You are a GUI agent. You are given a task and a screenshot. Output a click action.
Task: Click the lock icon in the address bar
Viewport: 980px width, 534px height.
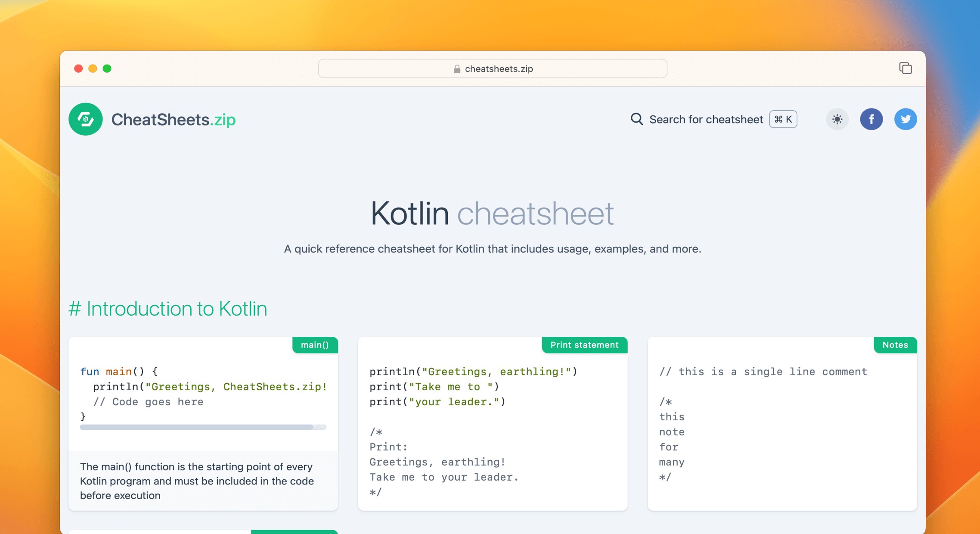click(456, 68)
